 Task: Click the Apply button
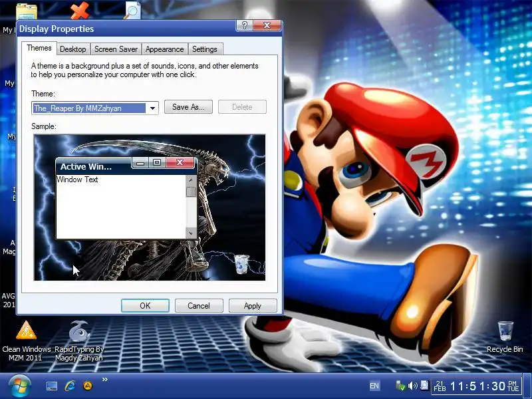(253, 306)
